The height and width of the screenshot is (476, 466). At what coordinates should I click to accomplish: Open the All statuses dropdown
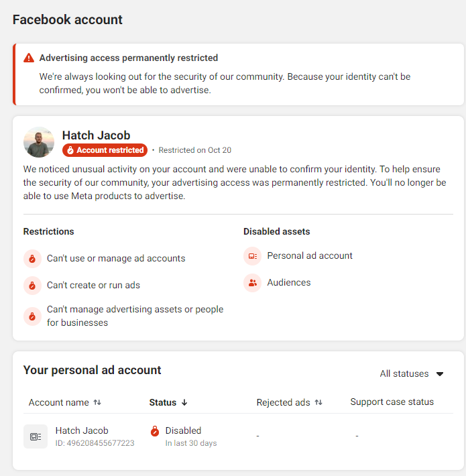click(x=412, y=373)
